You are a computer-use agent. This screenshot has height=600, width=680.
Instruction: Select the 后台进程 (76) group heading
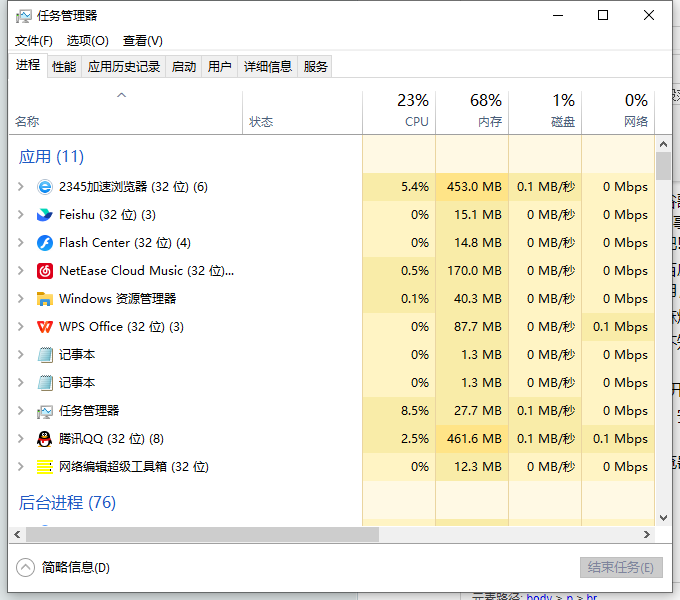click(67, 502)
